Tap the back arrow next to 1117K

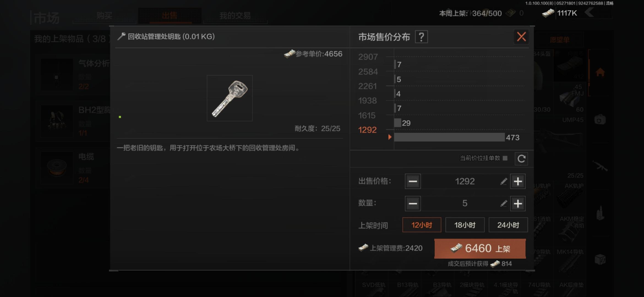coord(589,13)
